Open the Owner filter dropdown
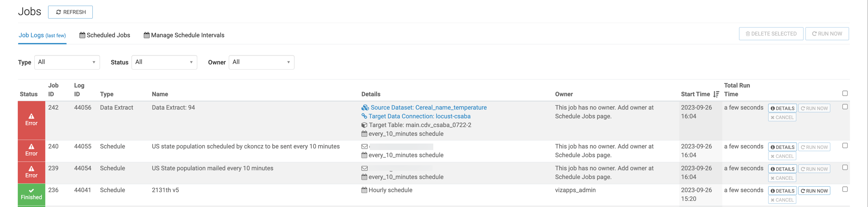Viewport: 868px width, 207px height. pos(261,62)
